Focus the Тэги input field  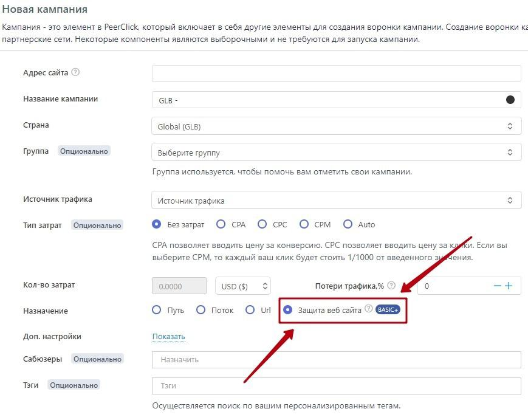click(336, 386)
